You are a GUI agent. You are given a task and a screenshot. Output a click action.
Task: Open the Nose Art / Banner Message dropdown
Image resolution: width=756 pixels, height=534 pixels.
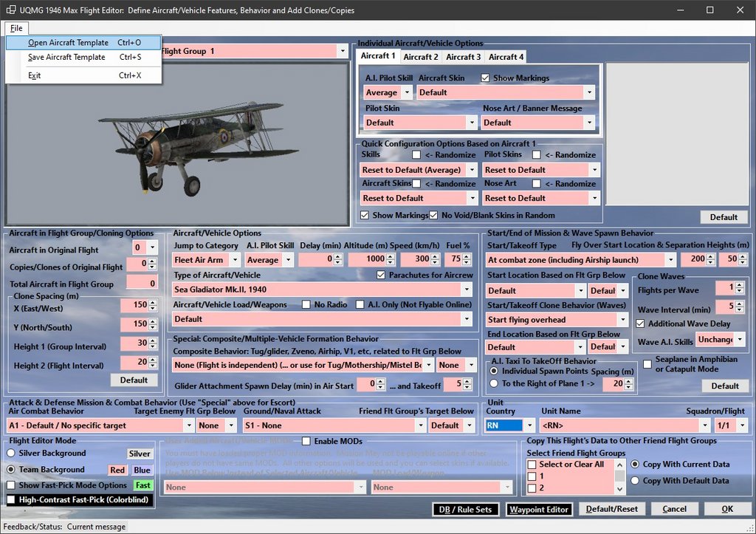pos(589,123)
